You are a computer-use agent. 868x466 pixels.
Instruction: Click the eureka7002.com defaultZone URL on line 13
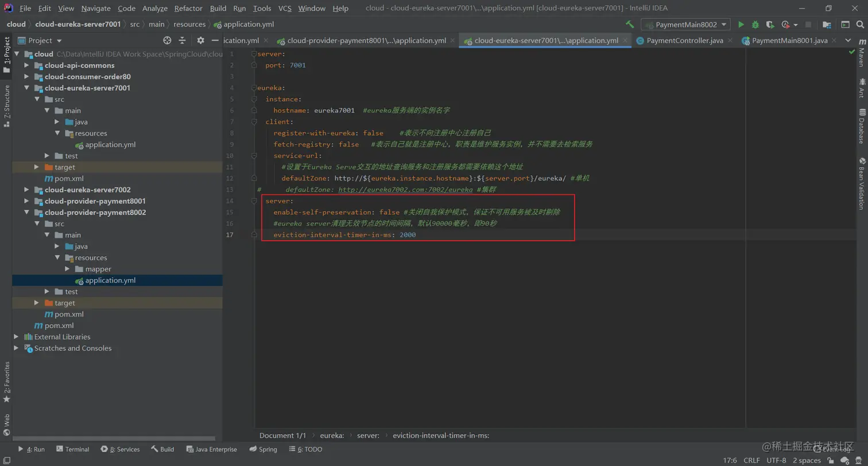coord(405,190)
